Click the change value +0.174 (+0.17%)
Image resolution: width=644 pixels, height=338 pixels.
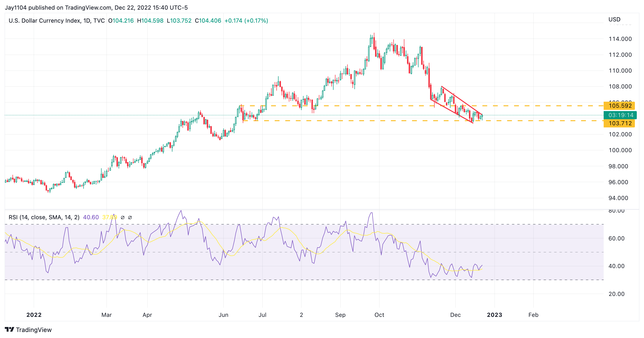pos(246,20)
